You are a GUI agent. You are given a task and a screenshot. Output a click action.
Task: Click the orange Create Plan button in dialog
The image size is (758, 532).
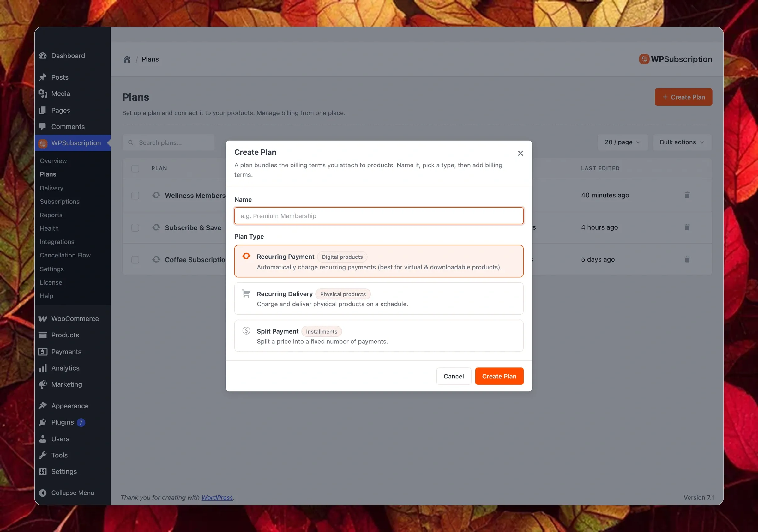coord(499,376)
